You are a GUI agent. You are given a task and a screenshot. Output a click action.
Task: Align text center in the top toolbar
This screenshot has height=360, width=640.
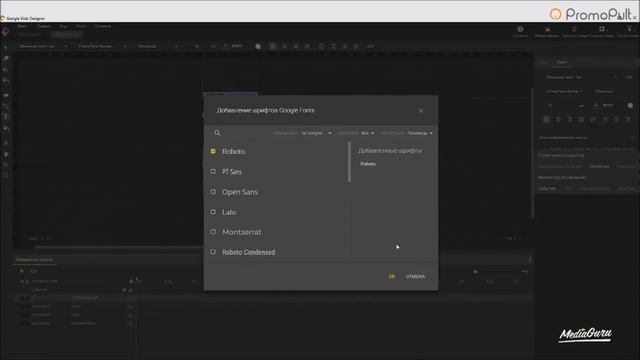point(284,46)
